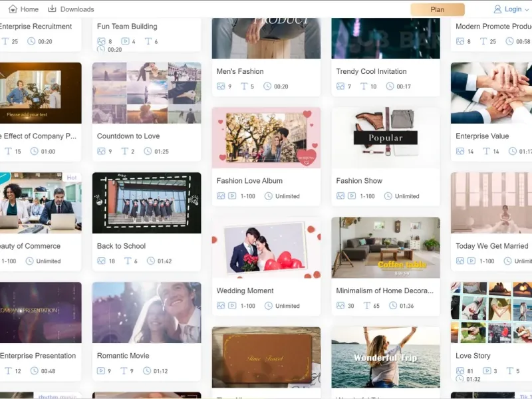Image resolution: width=532 pixels, height=399 pixels.
Task: Click photo icon under Back to School
Action: click(101, 261)
